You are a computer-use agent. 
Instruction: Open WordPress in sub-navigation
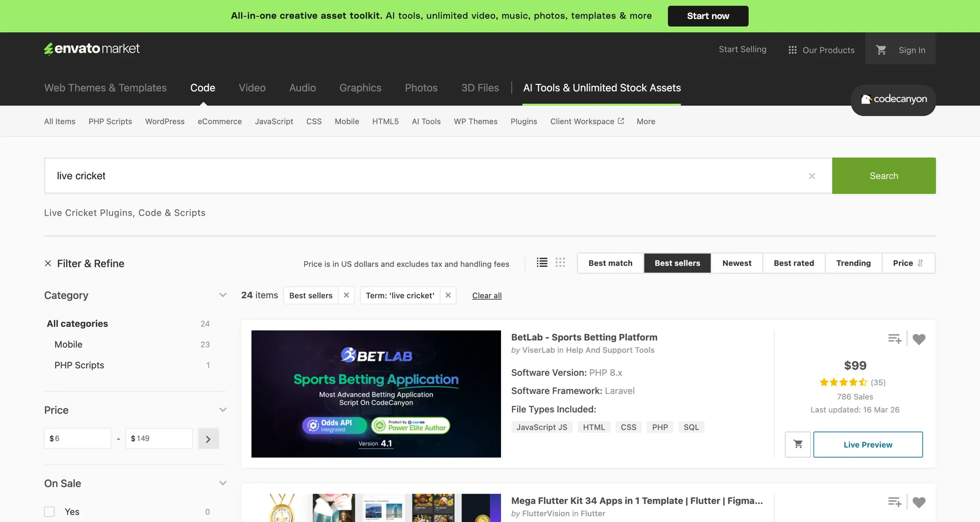[x=165, y=121]
